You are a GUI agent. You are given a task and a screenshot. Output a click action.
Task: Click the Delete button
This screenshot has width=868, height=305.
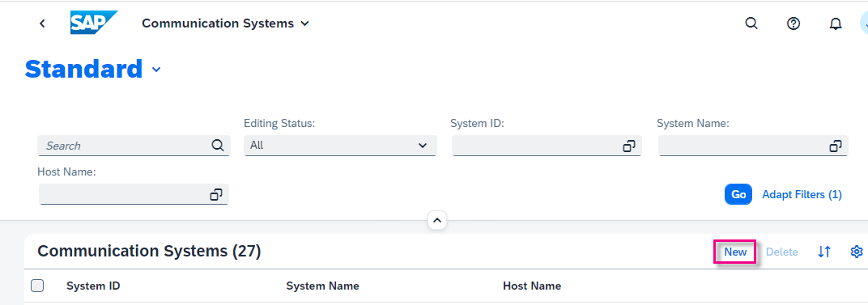pos(781,252)
